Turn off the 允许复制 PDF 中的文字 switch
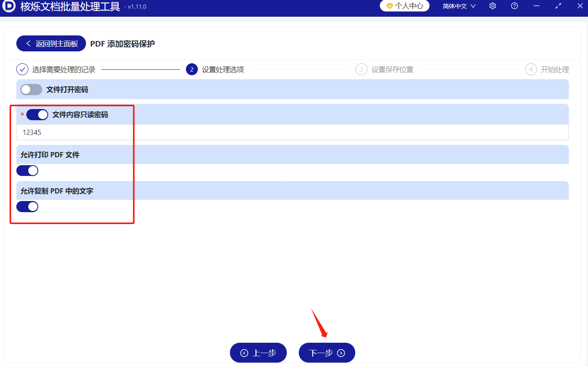 click(27, 206)
